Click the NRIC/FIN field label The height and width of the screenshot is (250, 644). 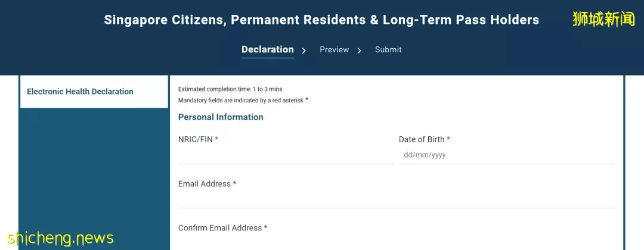coord(196,139)
